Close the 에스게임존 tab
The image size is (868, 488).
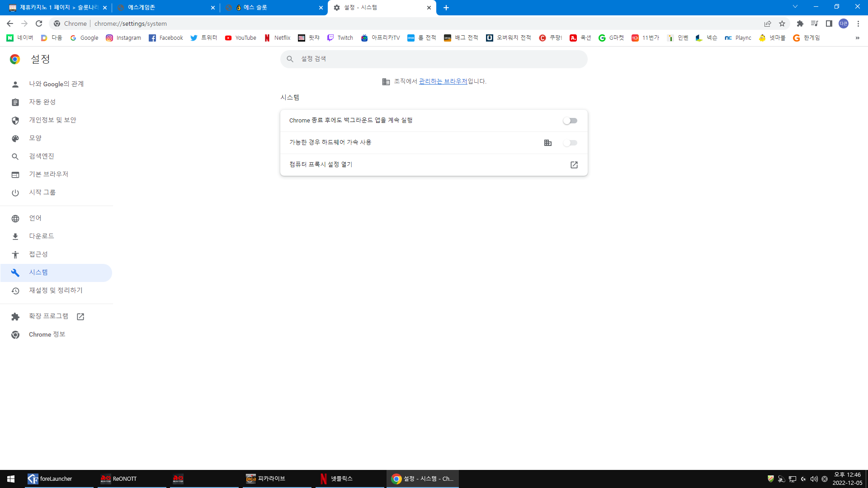[213, 8]
